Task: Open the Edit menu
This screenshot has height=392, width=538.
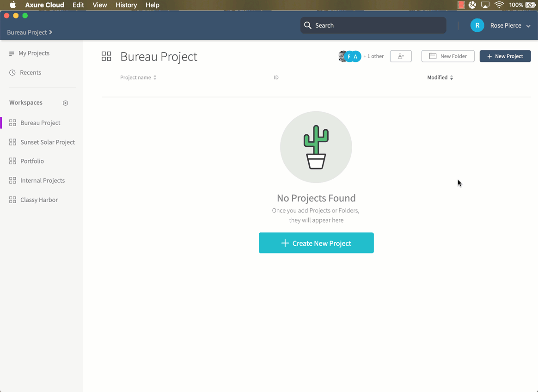Action: point(78,5)
